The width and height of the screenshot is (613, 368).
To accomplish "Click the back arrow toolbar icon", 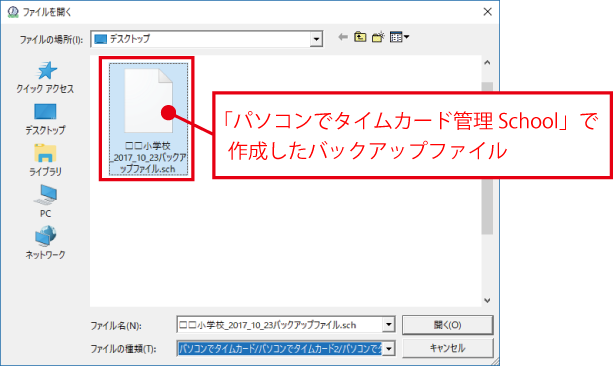I will [343, 37].
